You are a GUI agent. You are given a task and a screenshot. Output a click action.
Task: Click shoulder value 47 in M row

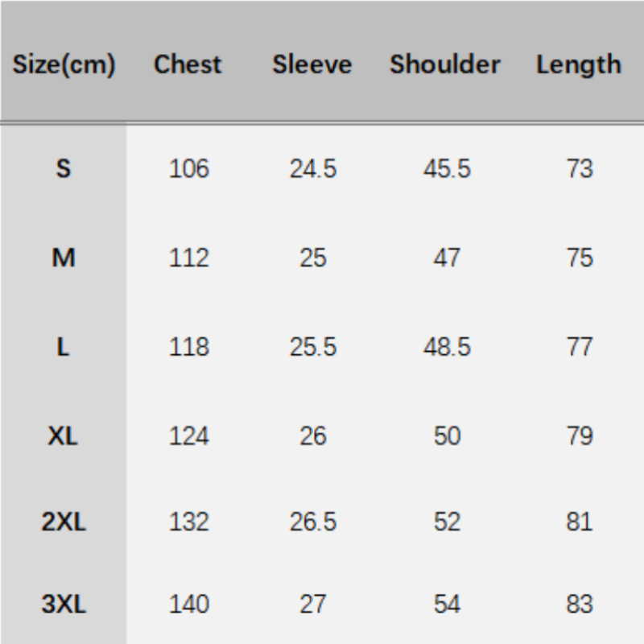click(x=447, y=258)
